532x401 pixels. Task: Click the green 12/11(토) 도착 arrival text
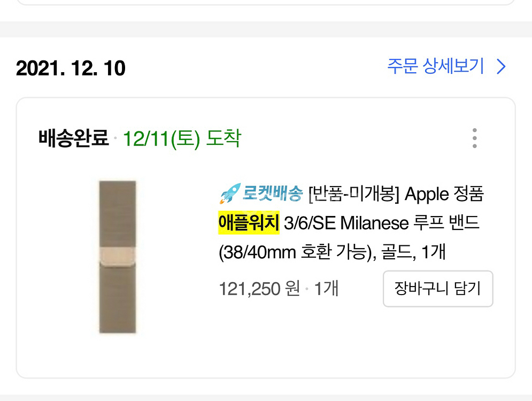coord(182,139)
